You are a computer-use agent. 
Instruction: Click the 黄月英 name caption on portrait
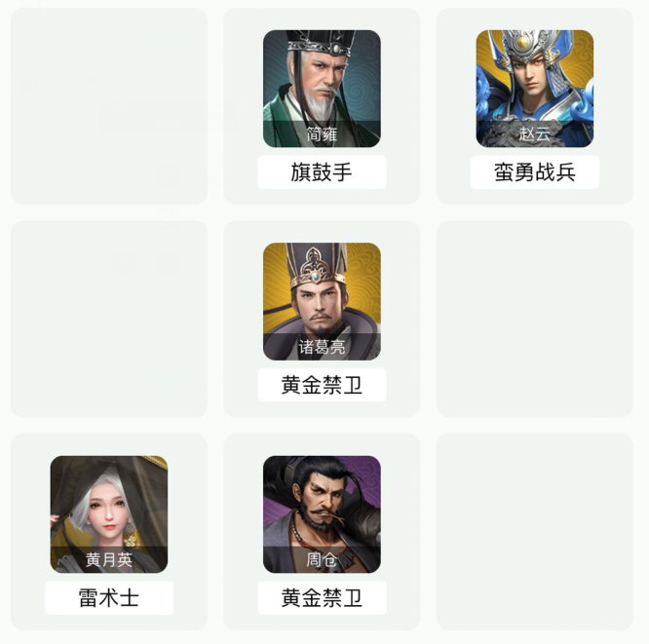[109, 560]
